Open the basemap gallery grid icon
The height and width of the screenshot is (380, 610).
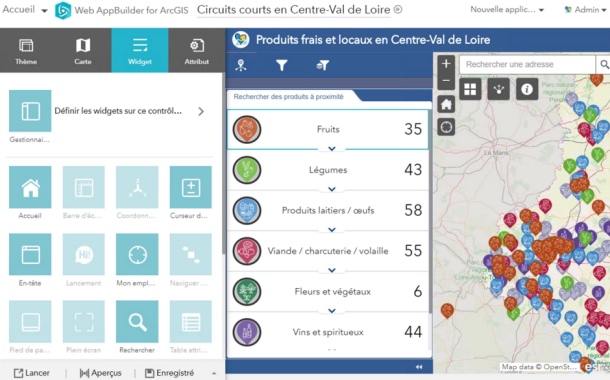pos(470,89)
